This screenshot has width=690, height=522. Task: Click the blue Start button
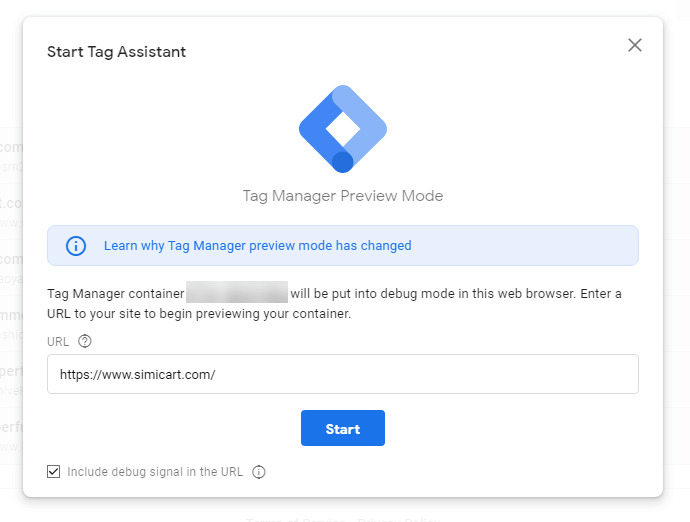point(343,428)
